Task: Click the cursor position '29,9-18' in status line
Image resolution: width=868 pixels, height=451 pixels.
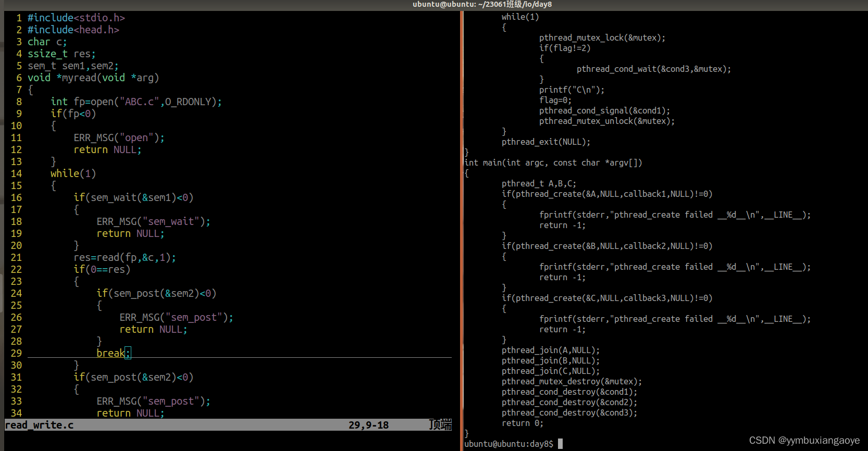Action: pyautogui.click(x=368, y=425)
